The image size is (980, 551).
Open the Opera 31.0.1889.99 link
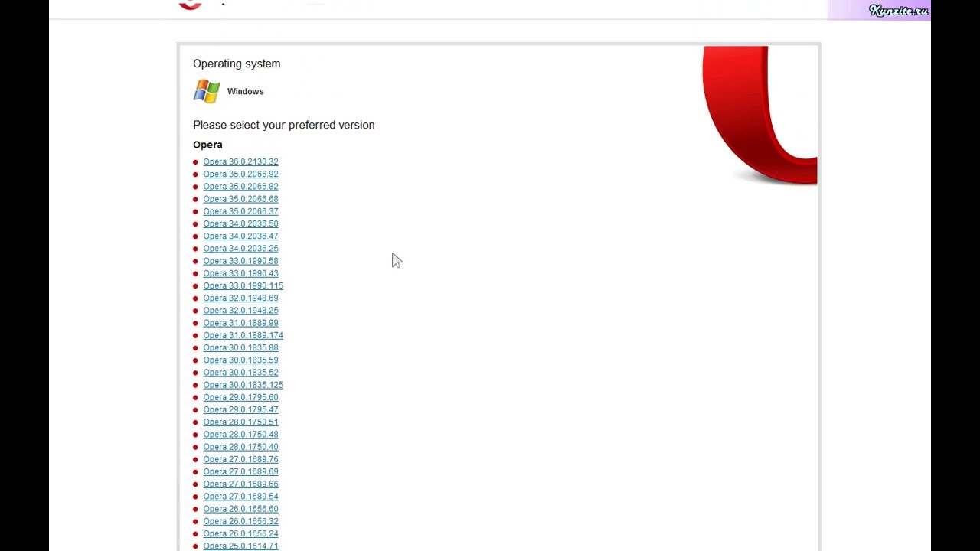pos(240,323)
